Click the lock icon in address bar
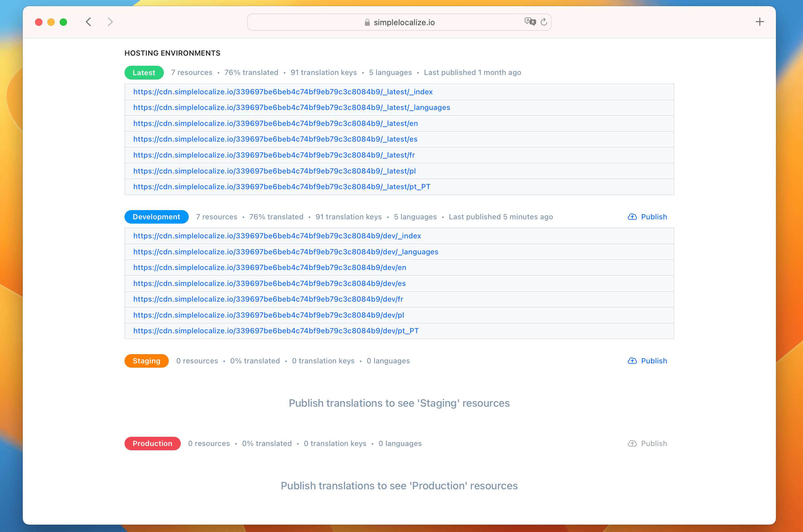This screenshot has width=803, height=532. (367, 22)
